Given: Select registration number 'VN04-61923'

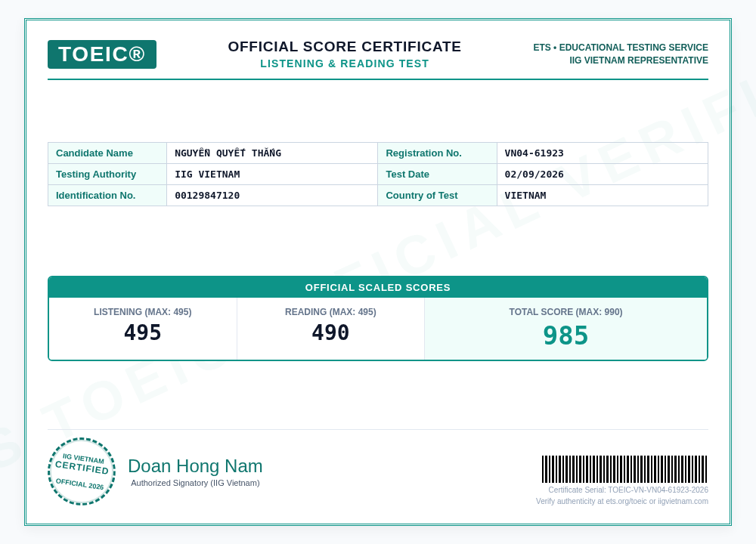Looking at the screenshot, I should coord(534,153).
